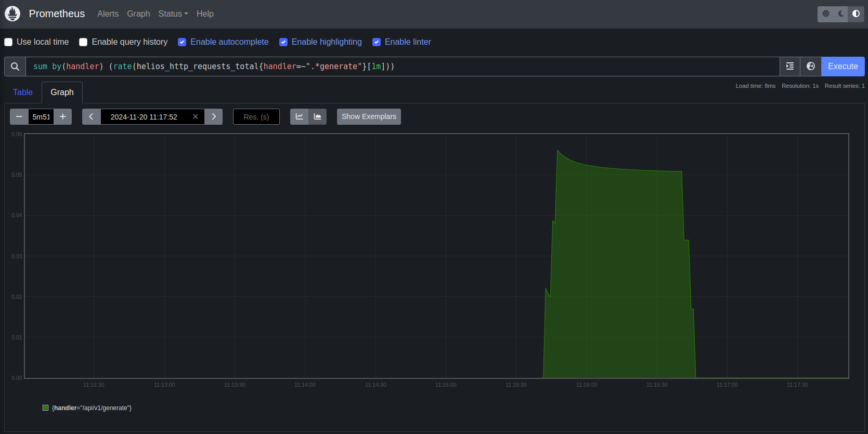Click the Prometheus logo icon

12,14
